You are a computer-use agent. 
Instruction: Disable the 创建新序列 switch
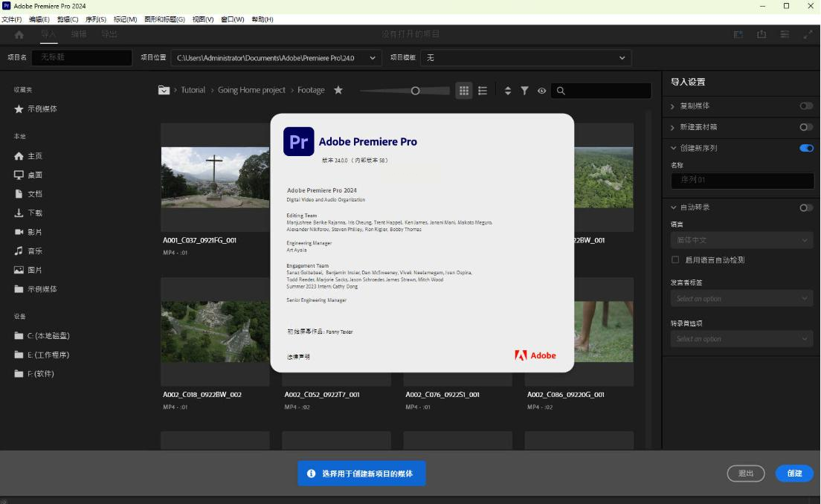(x=806, y=148)
